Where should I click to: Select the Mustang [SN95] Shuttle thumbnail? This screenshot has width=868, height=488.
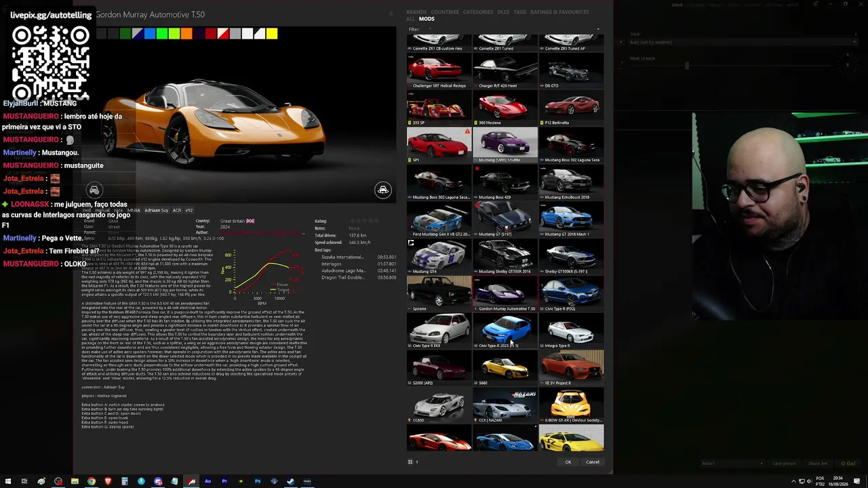click(505, 146)
